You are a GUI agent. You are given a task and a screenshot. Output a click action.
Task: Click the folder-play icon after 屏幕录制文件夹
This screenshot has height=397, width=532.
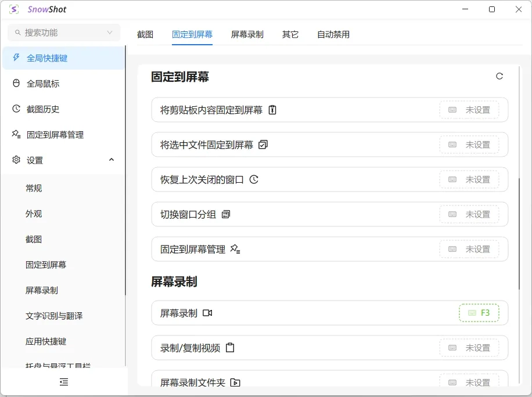pyautogui.click(x=235, y=382)
